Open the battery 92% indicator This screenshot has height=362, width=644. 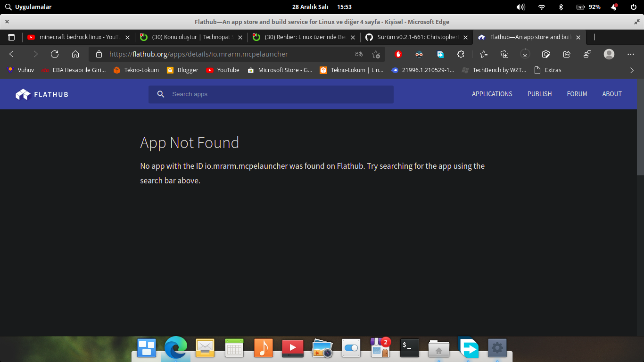pos(588,7)
